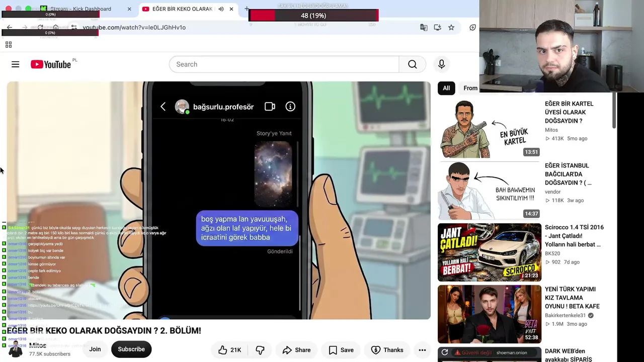Click the YouTube search input field
Viewport: 644px width, 362px height.
284,64
